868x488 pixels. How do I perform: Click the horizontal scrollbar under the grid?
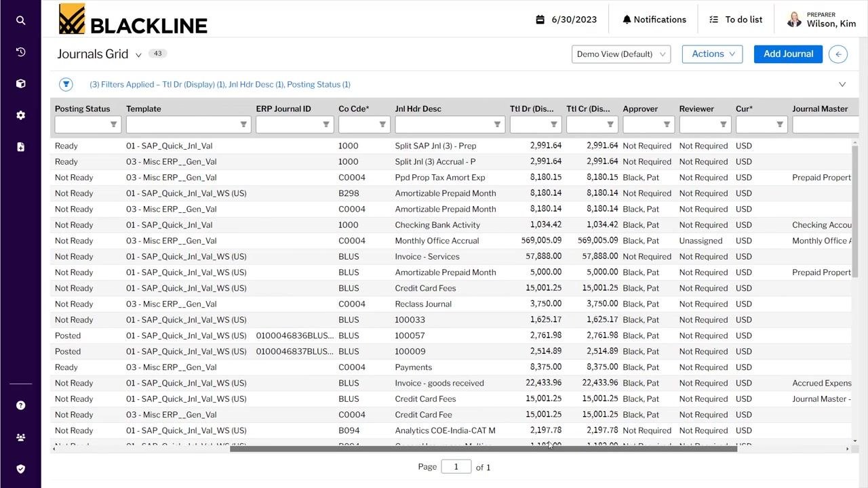(x=484, y=449)
